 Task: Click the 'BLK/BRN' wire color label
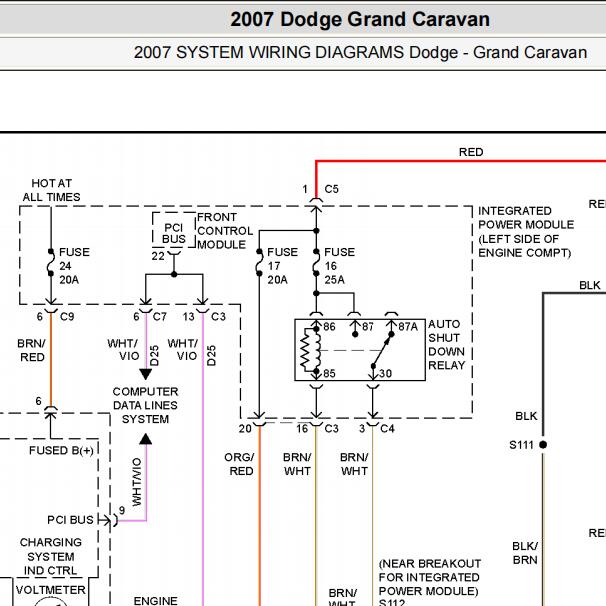pyautogui.click(x=525, y=553)
